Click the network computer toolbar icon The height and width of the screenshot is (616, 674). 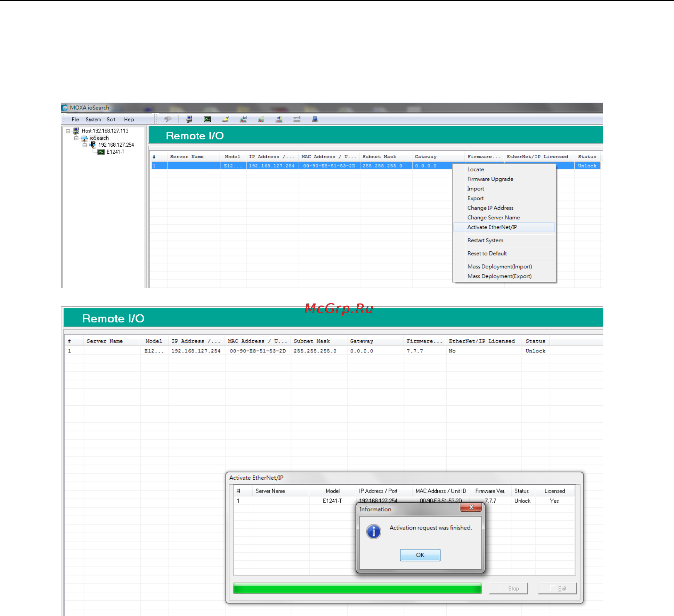tap(189, 119)
